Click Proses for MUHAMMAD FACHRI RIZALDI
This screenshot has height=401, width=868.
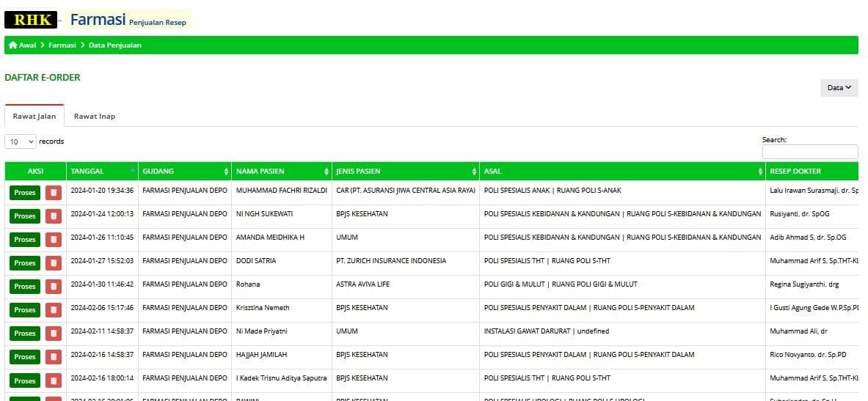coord(25,193)
